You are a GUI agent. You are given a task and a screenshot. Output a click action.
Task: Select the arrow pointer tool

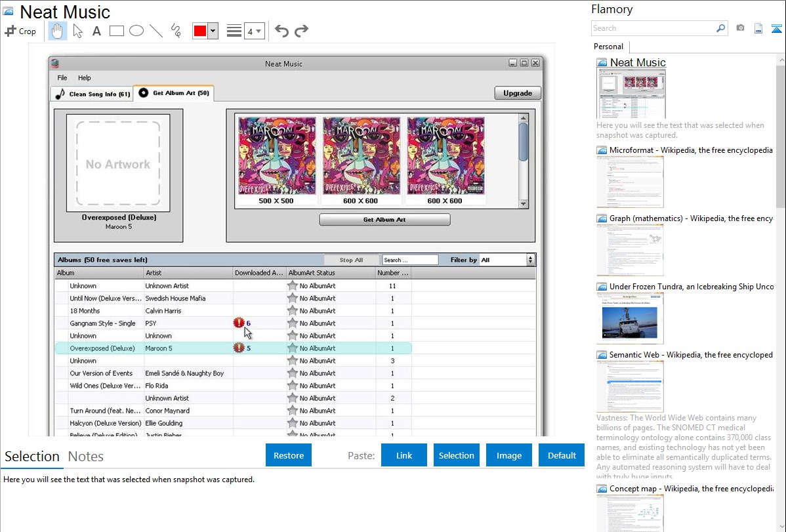coord(77,31)
